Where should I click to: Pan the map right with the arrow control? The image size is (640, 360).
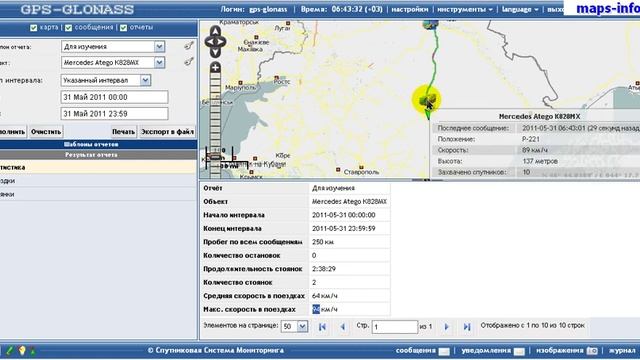click(222, 42)
